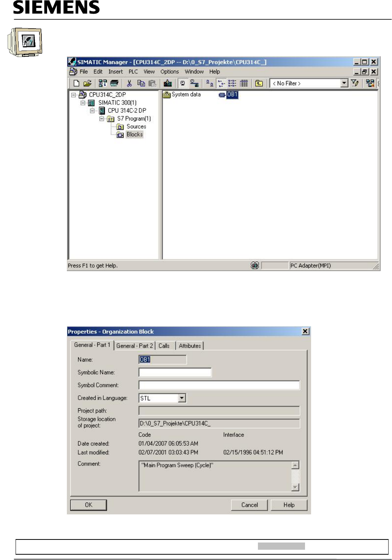
Task: Toggle the Online view toolbar icon
Action: pos(183,83)
